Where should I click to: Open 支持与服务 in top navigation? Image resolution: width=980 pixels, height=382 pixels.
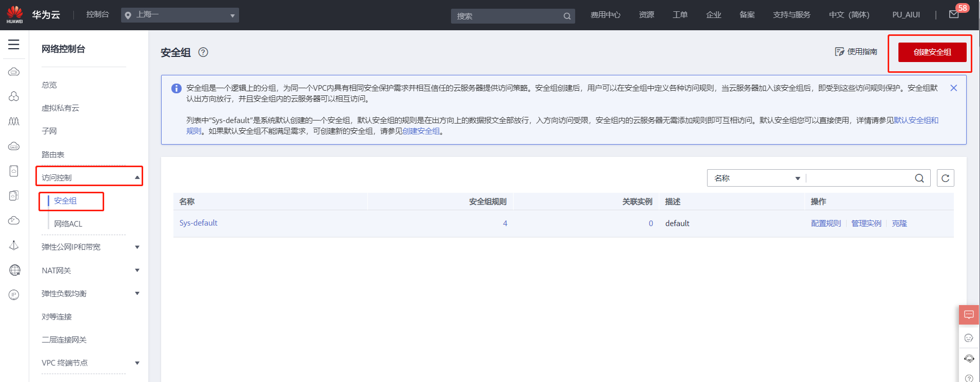pyautogui.click(x=792, y=15)
